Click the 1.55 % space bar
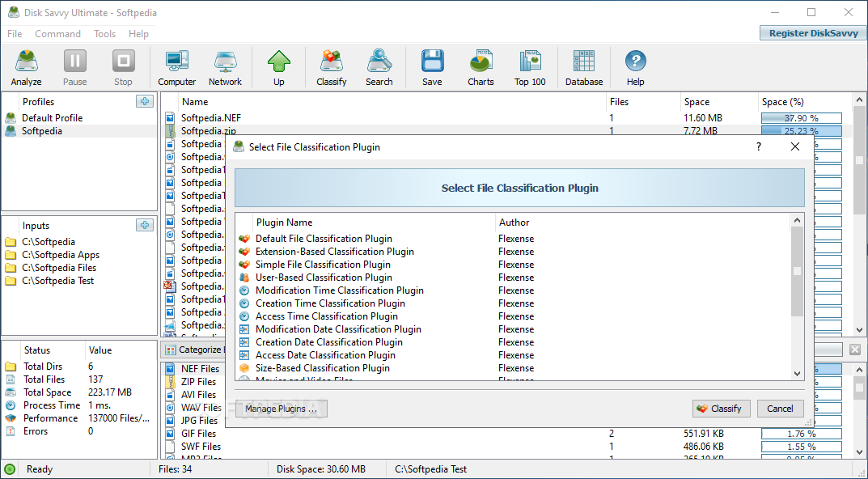The width and height of the screenshot is (868, 479). [801, 447]
